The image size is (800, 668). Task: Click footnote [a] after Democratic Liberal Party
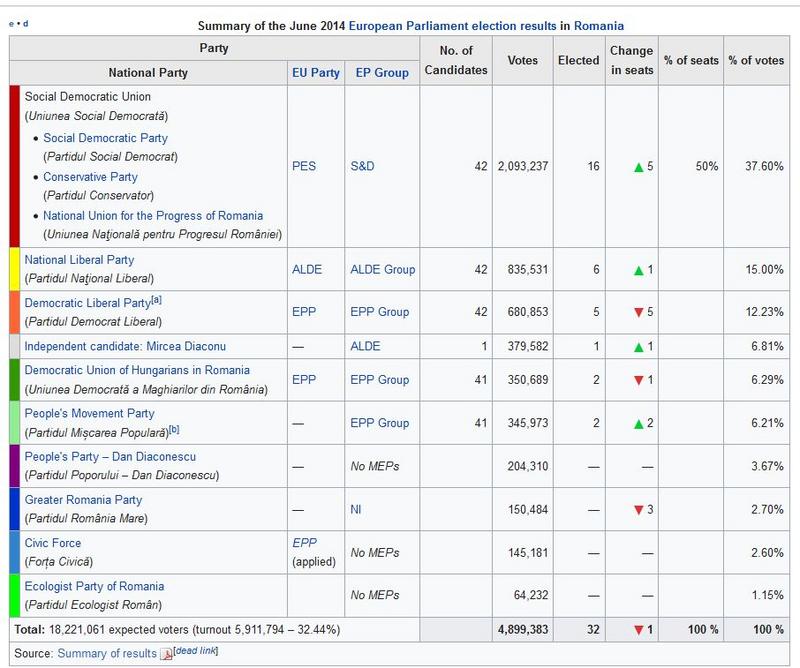(157, 300)
